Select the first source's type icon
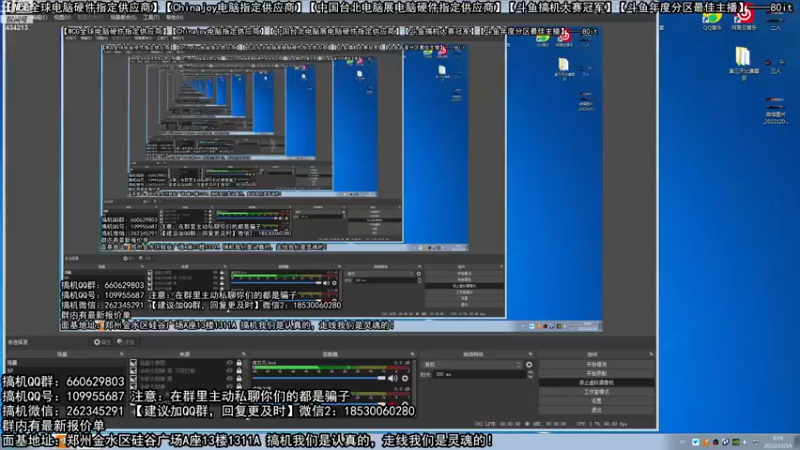Viewport: 800px width, 450px height. point(133,363)
